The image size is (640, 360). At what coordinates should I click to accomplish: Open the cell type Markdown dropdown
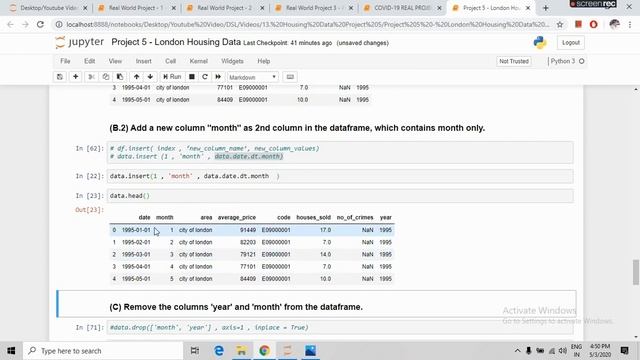point(253,77)
